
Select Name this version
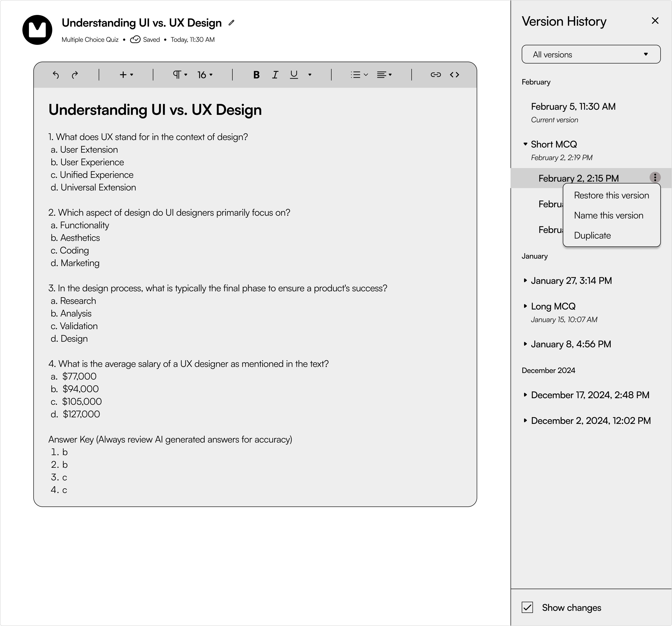pyautogui.click(x=608, y=215)
